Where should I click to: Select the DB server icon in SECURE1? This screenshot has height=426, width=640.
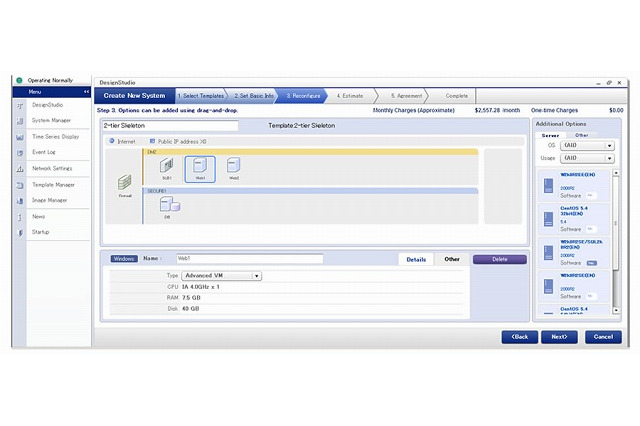coord(167,206)
